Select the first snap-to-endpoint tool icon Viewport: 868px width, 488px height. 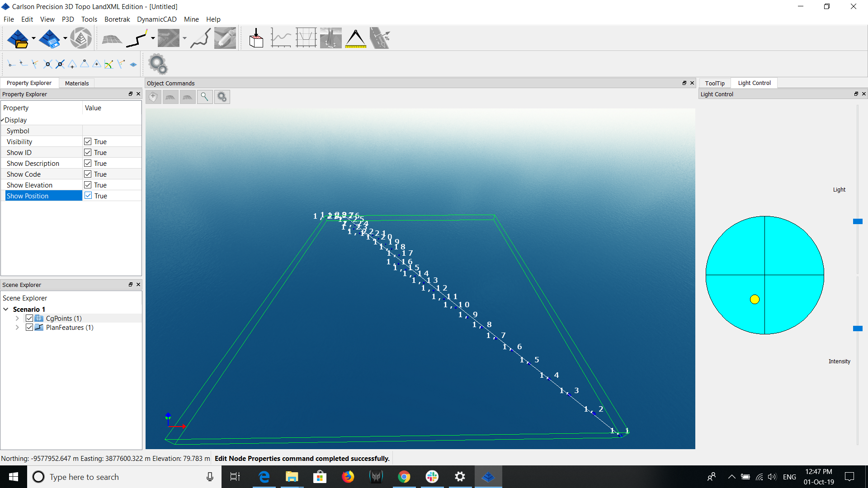pyautogui.click(x=11, y=64)
